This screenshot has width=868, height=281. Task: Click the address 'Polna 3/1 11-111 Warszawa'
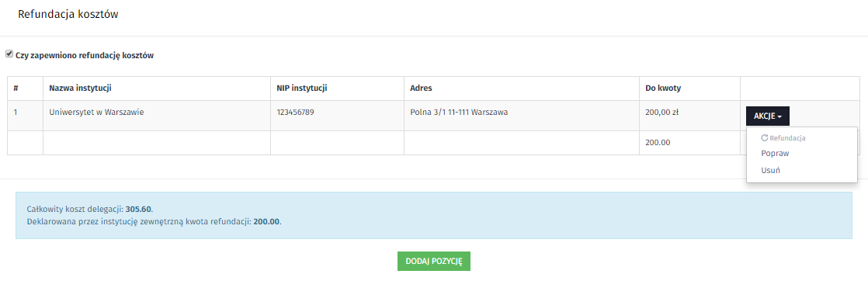click(x=459, y=112)
